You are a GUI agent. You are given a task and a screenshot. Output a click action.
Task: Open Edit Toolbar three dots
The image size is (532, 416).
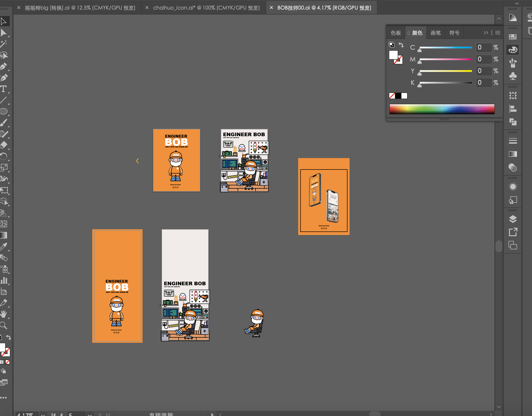coord(4,397)
